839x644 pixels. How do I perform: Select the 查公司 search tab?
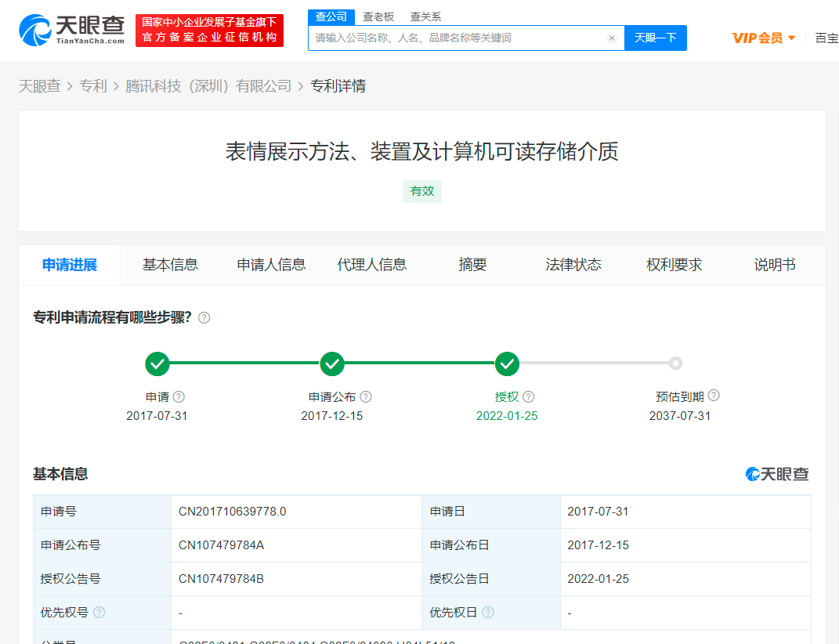(331, 17)
